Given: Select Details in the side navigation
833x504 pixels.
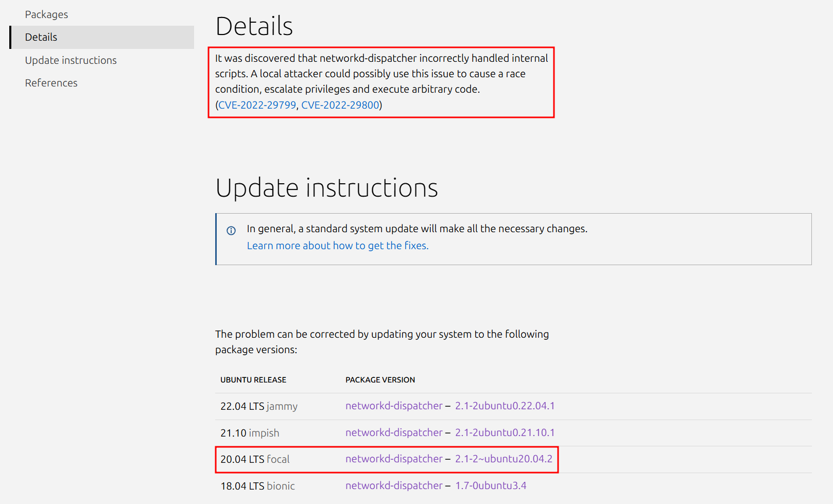Looking at the screenshot, I should pyautogui.click(x=41, y=37).
